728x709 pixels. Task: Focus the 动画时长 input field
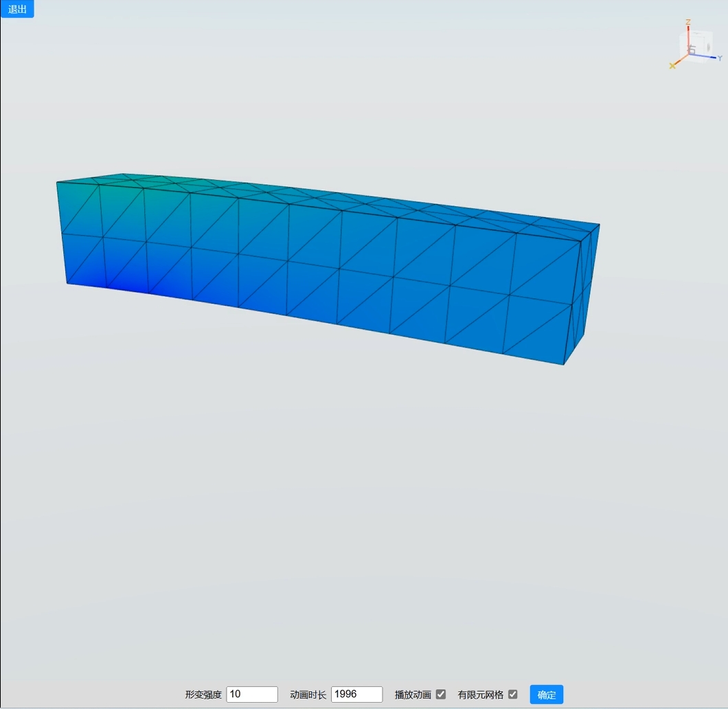(x=356, y=694)
